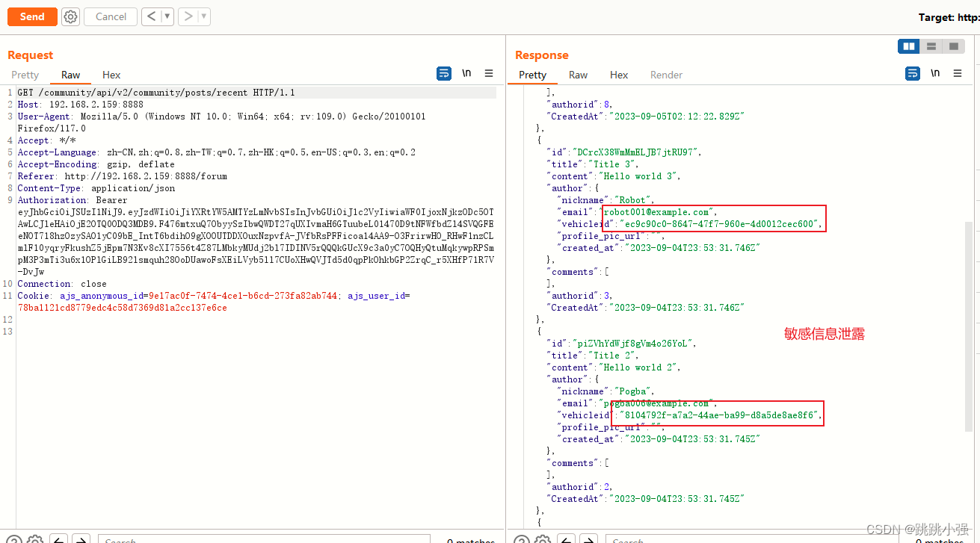Click the Connection: close header
This screenshot has height=543, width=980.
[x=62, y=284]
